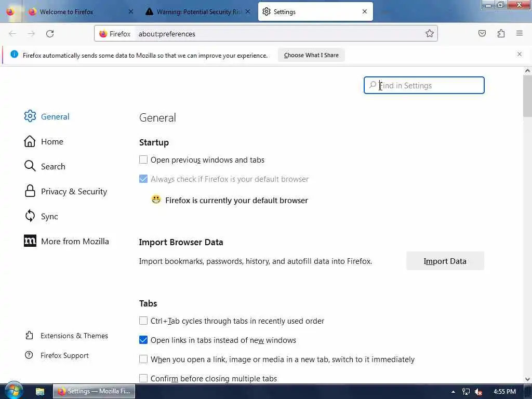Open the Firefox application menu

[520, 33]
